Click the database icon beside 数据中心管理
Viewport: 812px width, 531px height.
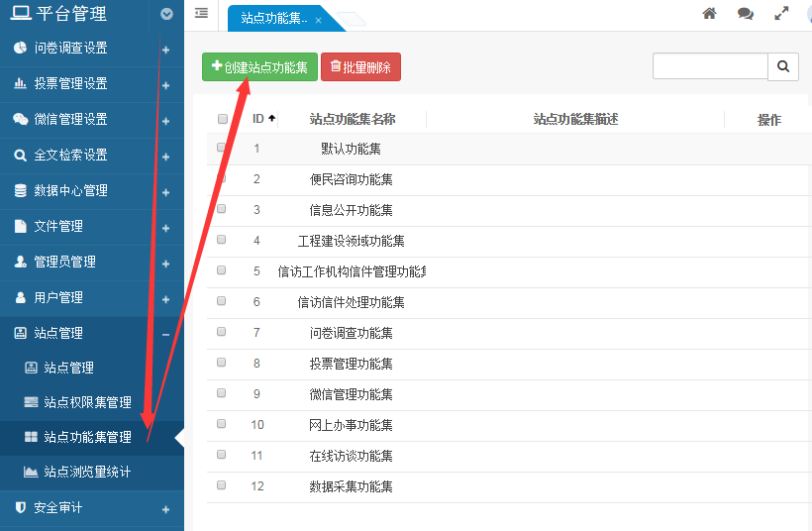click(20, 190)
